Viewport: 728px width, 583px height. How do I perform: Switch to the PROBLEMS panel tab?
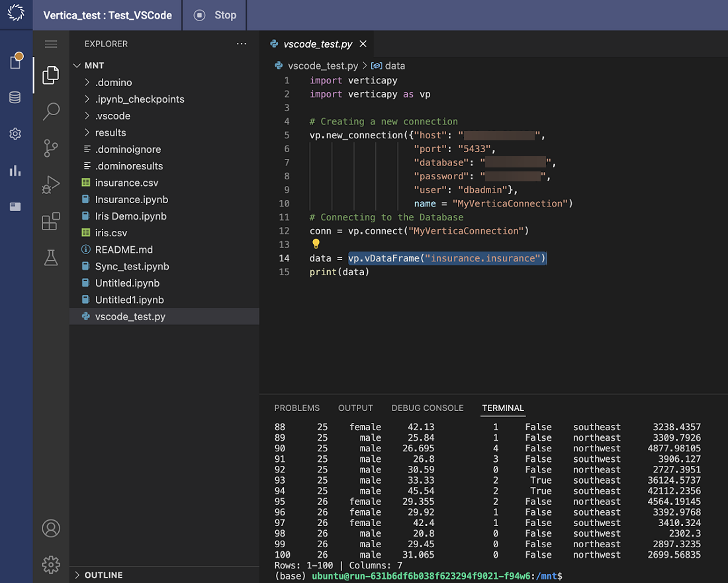[x=296, y=408]
